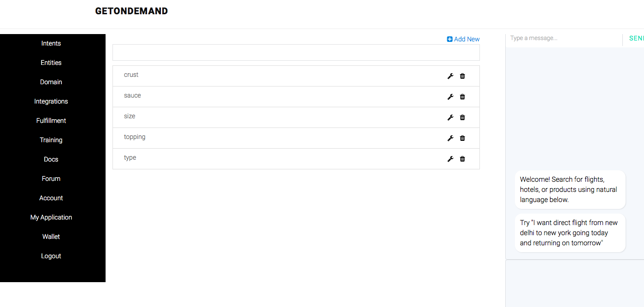Click the Type a message field

click(x=563, y=38)
